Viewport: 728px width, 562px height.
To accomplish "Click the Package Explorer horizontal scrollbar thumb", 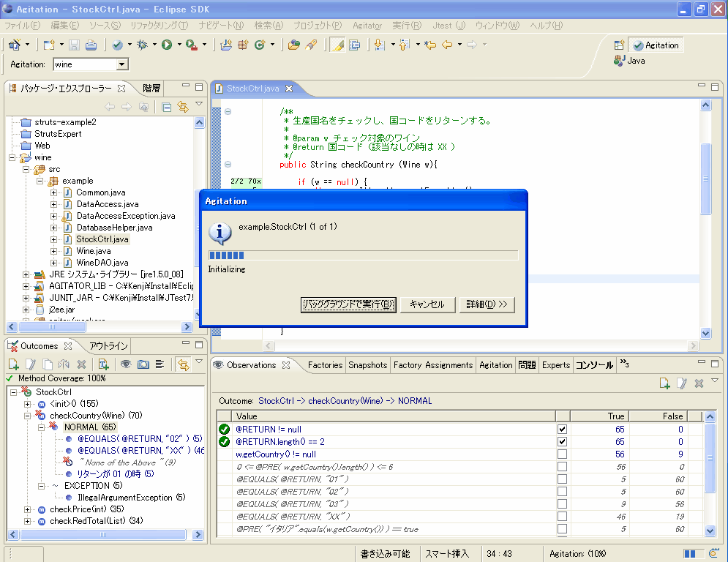I will [52, 327].
